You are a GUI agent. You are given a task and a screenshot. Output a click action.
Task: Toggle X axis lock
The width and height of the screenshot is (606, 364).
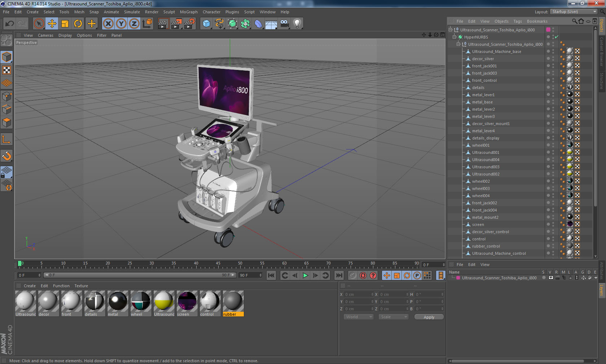pyautogui.click(x=108, y=24)
